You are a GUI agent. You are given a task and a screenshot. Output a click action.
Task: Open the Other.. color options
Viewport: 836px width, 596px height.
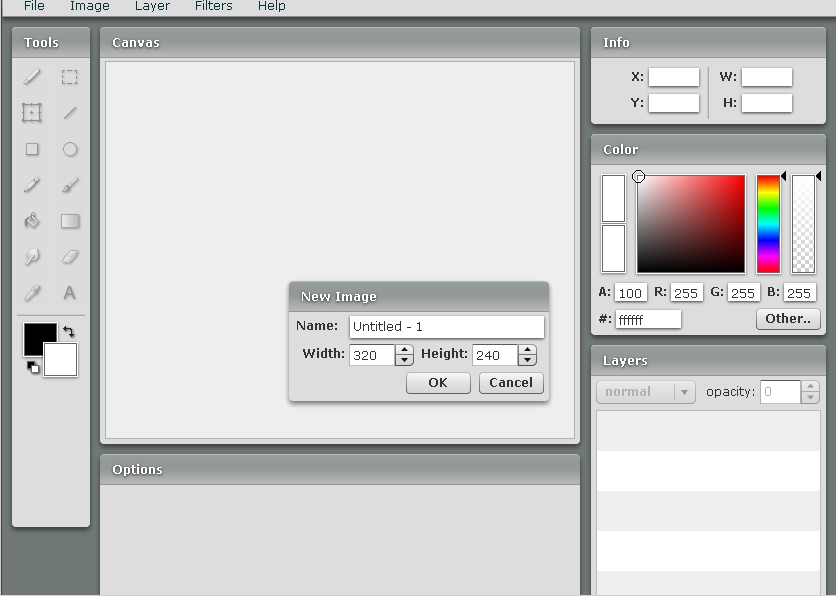coord(788,319)
